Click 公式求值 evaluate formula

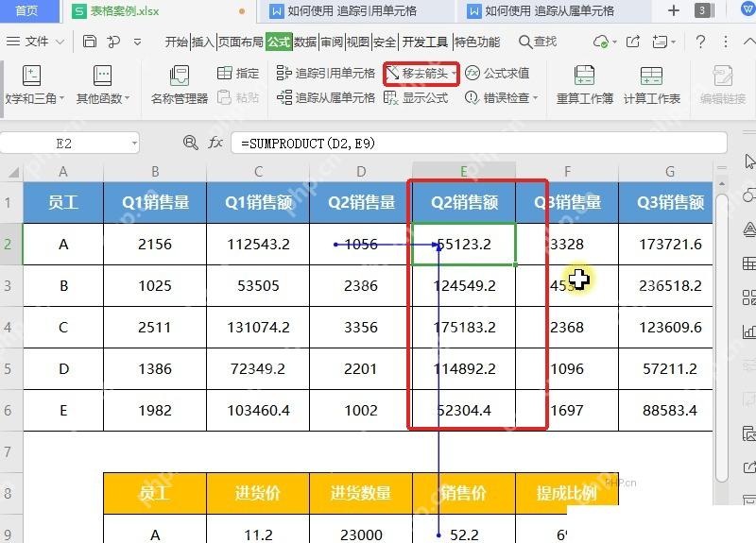click(497, 74)
